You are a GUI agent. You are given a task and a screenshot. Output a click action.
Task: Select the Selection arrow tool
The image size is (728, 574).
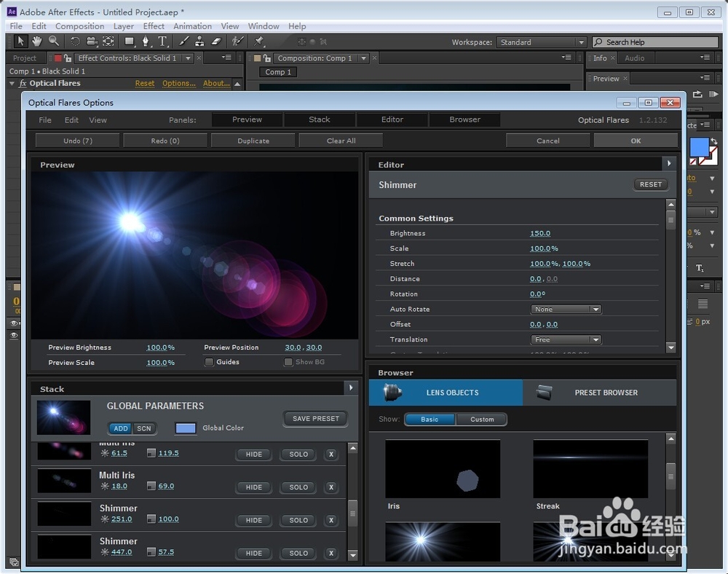tap(20, 42)
